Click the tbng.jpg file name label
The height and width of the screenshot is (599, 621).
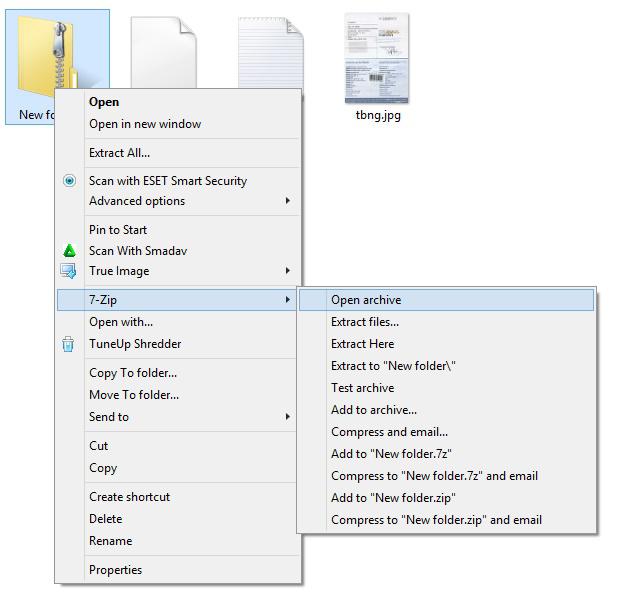click(x=378, y=115)
